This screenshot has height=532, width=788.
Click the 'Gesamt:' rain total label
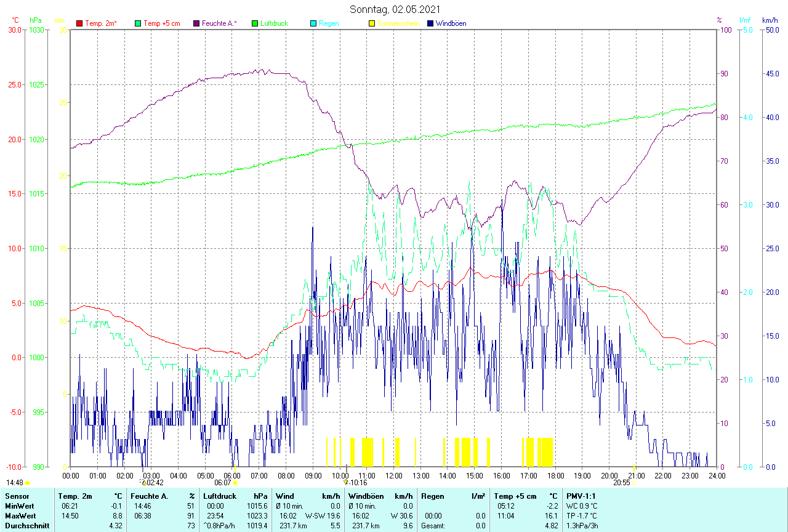tap(433, 525)
